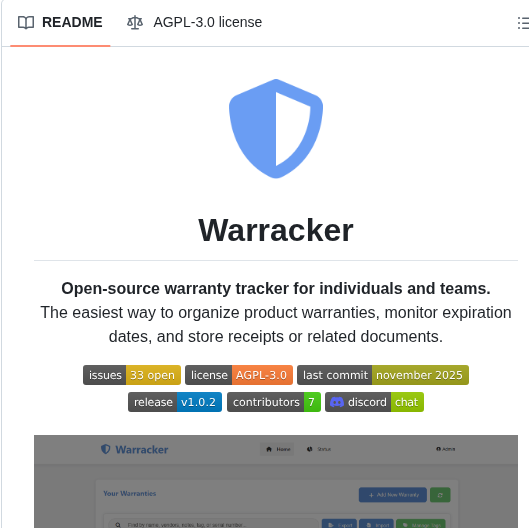Click the Import button in screenshot
This screenshot has width=529, height=528.
click(x=377, y=524)
